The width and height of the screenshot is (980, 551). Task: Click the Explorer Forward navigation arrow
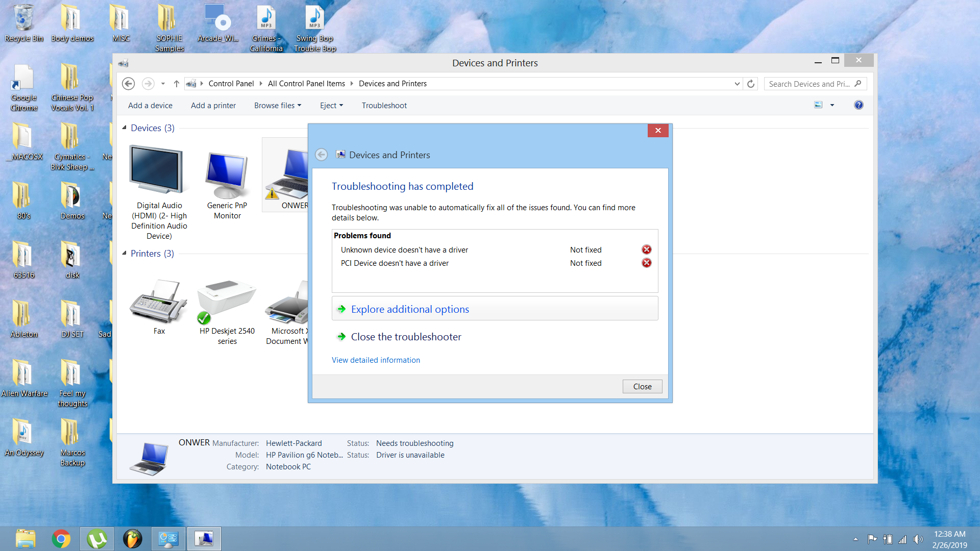coord(148,84)
